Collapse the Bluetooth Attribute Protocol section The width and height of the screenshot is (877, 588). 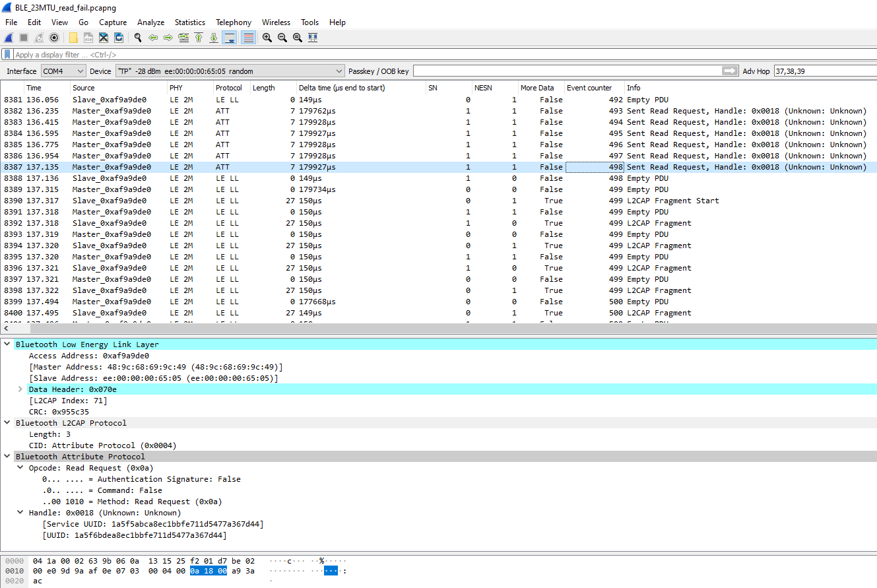click(7, 457)
